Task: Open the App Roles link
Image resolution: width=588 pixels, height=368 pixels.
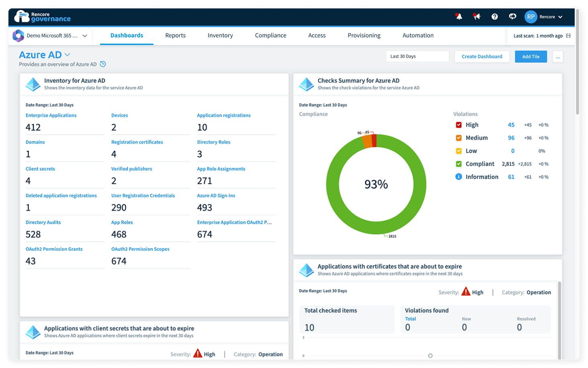Action: pyautogui.click(x=122, y=222)
